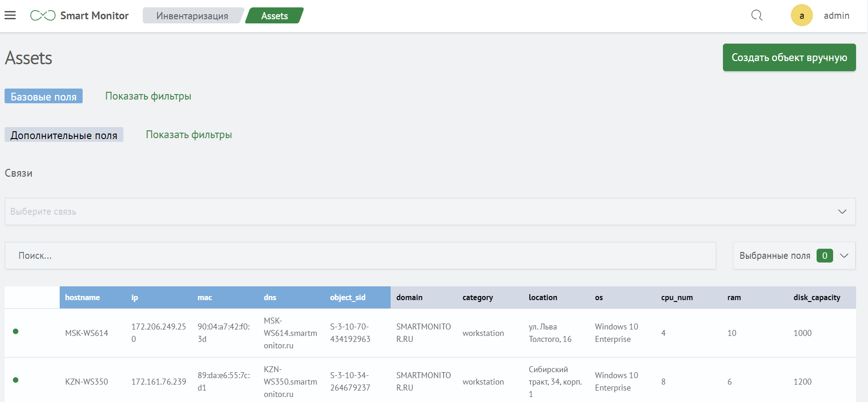Viewport: 868px width, 402px height.
Task: Click DNS cell KZN-WS350.smartmonitor.ru
Action: coord(291,382)
